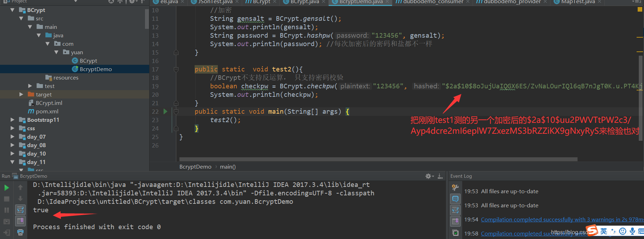Image resolution: width=644 pixels, height=239 pixels.
Task: Click the Exit icon in Run panel
Action: tap(6, 232)
